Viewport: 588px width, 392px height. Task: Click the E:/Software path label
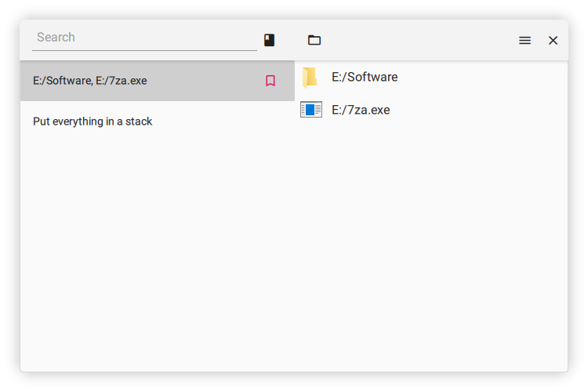365,77
